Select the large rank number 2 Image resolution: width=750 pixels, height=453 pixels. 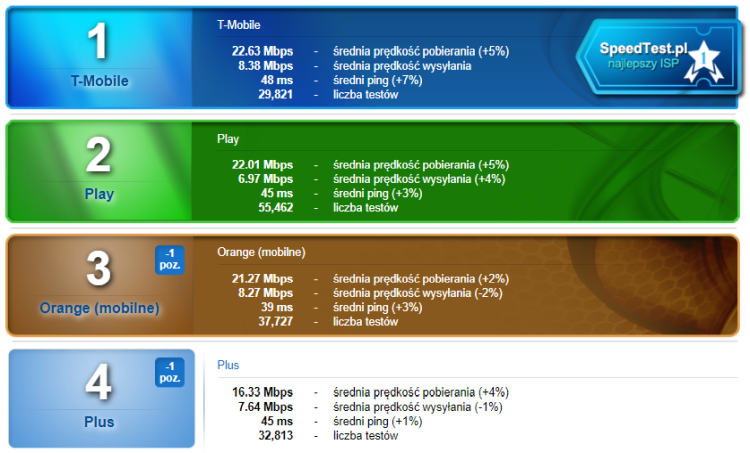coord(98,156)
